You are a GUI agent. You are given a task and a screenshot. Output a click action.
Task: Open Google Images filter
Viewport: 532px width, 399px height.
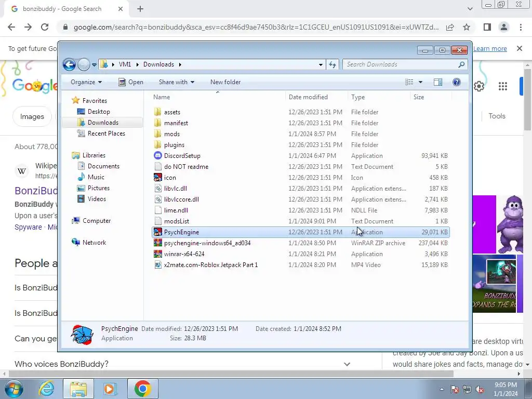point(32,117)
